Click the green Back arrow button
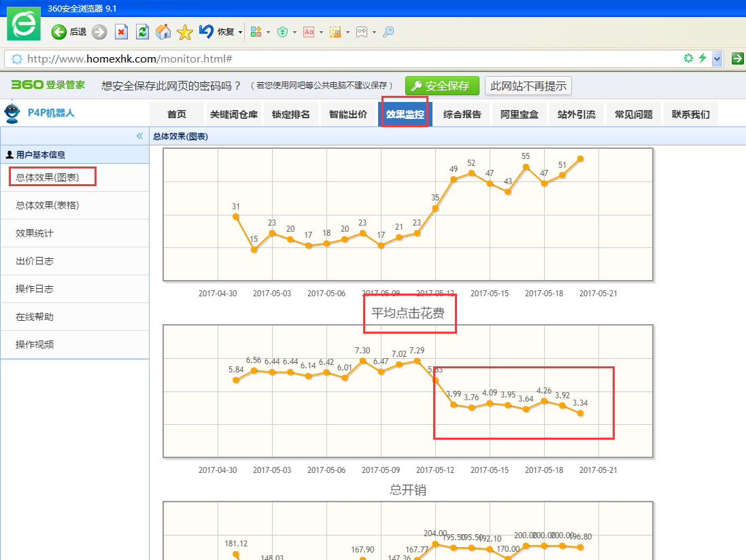 (59, 32)
